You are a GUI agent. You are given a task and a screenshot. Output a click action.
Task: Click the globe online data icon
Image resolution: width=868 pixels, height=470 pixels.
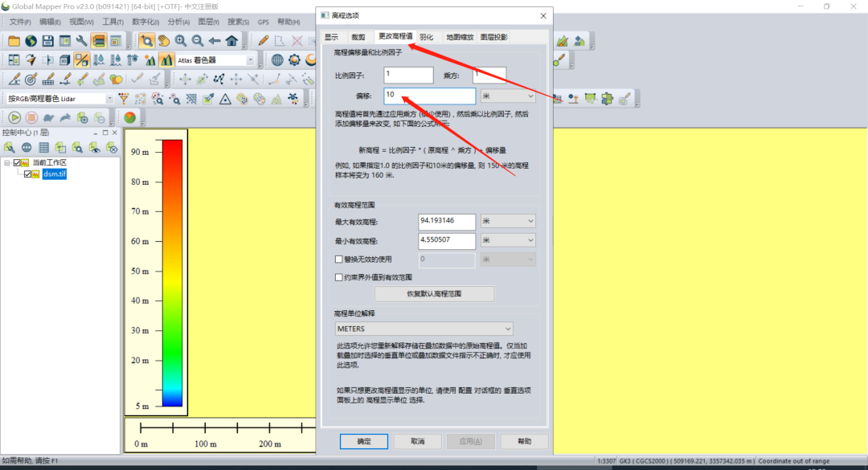31,41
